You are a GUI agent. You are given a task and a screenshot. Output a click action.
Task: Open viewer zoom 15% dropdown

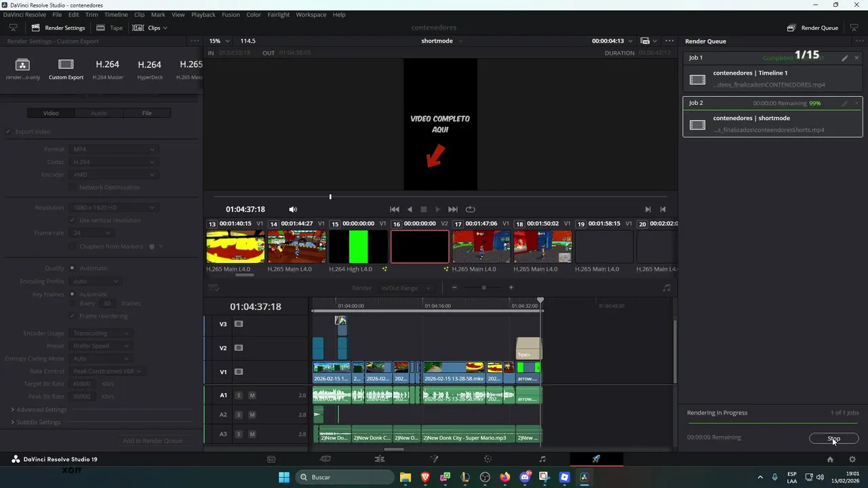[x=219, y=41]
